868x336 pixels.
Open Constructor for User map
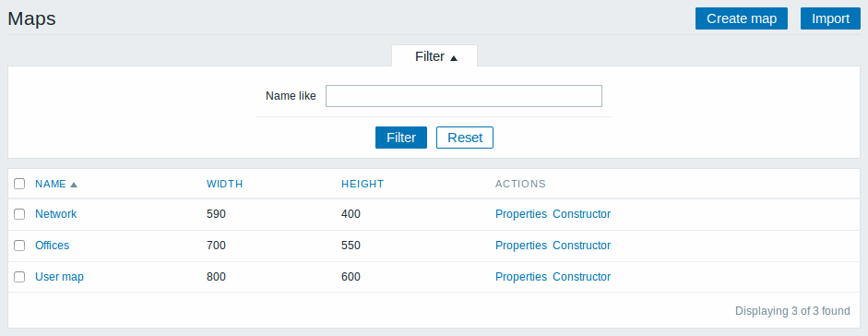(582, 277)
